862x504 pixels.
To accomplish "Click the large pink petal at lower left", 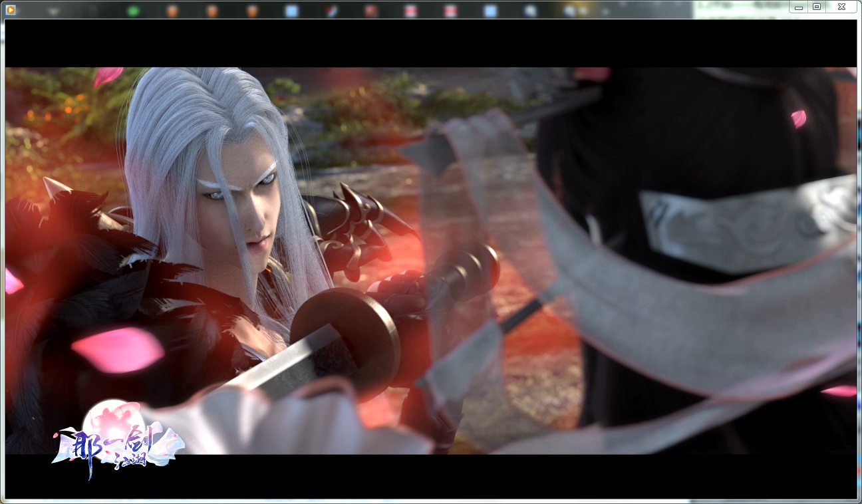I will (x=118, y=349).
